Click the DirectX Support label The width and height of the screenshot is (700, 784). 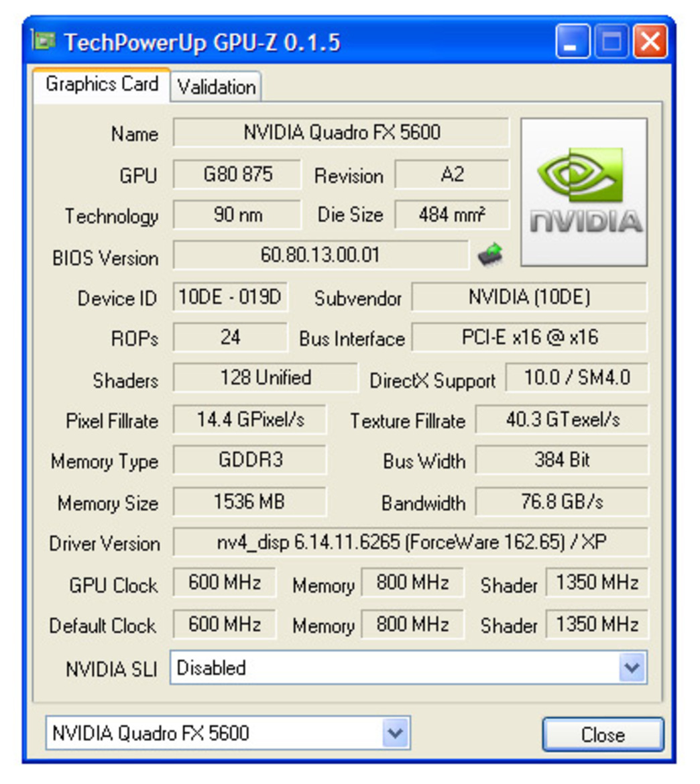(x=432, y=381)
